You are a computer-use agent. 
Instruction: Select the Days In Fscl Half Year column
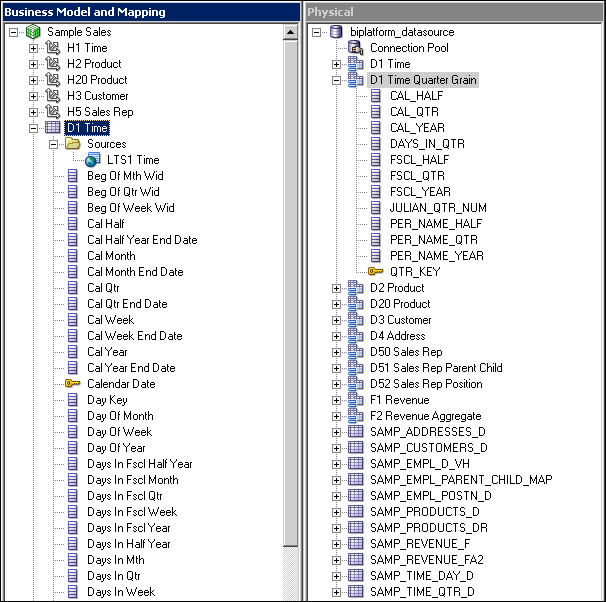point(140,464)
